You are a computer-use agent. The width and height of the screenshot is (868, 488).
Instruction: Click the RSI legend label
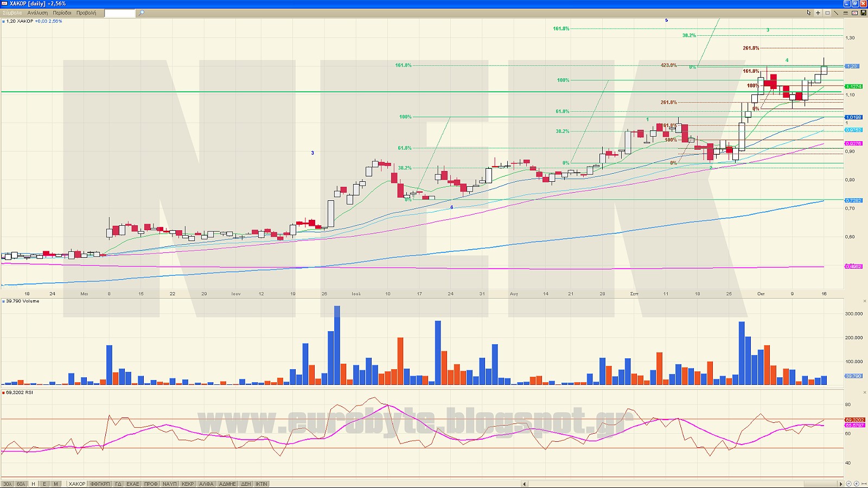point(19,392)
